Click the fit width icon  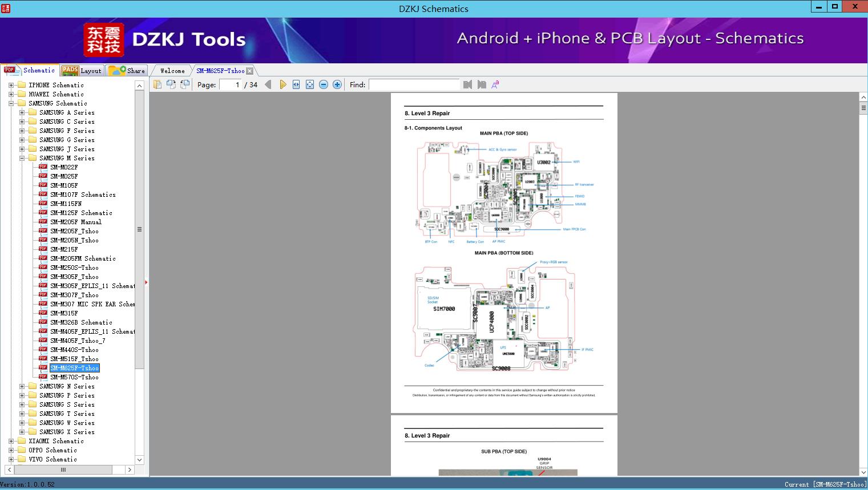[296, 84]
